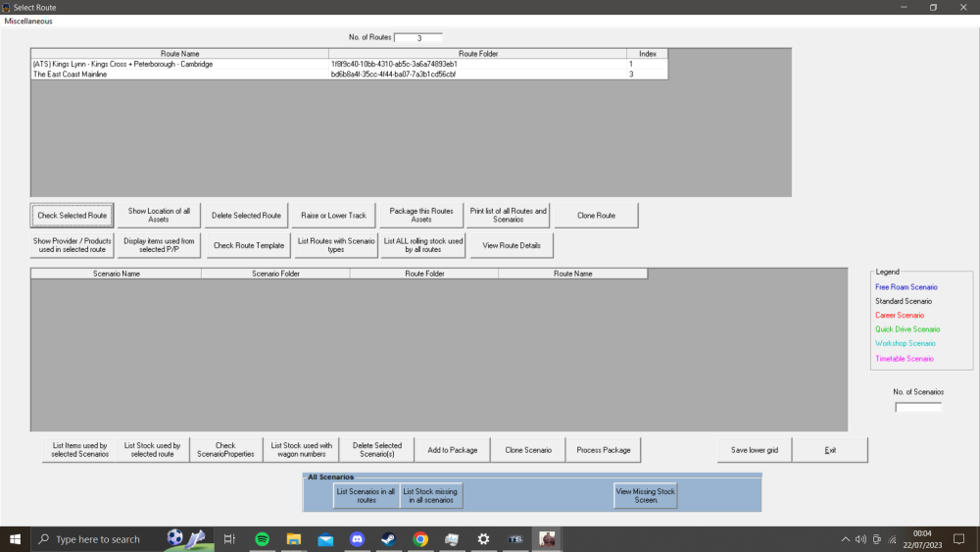Click the Check Route Template button
Screen dimensions: 980x552
coord(249,245)
